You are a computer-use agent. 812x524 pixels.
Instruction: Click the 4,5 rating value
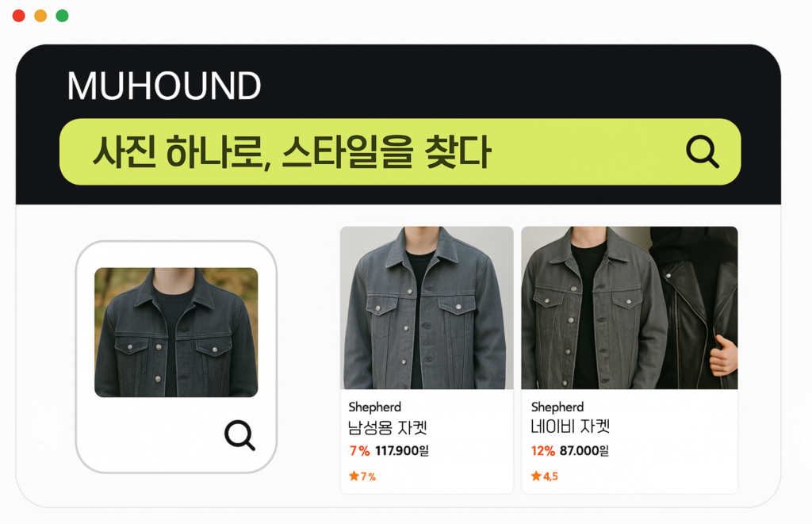[x=550, y=476]
